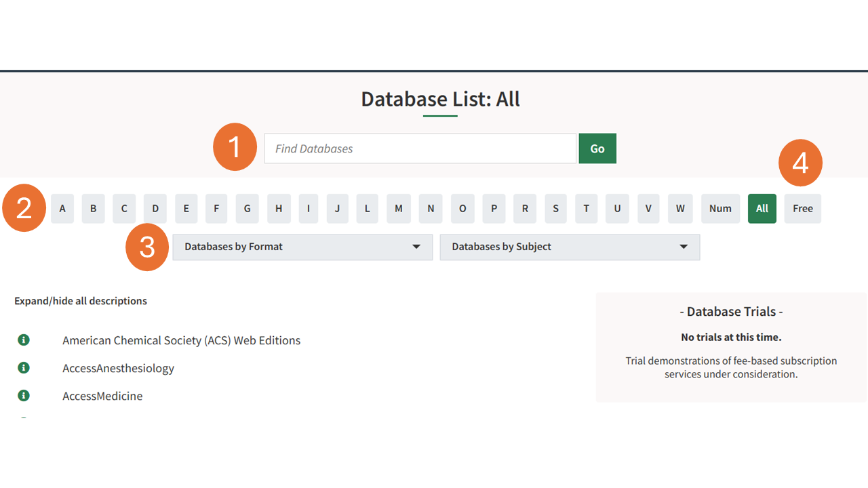This screenshot has height=488, width=868.
Task: Open the AccessAnesthesiology database link
Action: (118, 368)
